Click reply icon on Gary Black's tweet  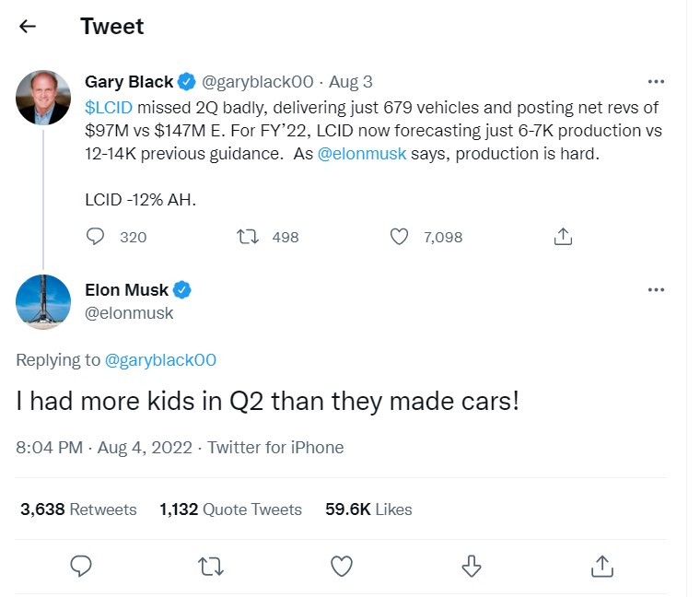(x=96, y=237)
